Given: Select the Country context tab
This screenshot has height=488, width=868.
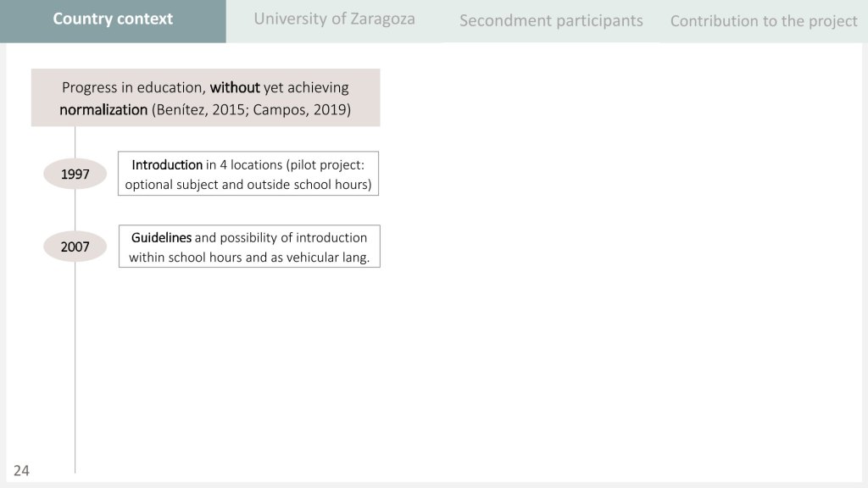Looking at the screenshot, I should point(113,19).
